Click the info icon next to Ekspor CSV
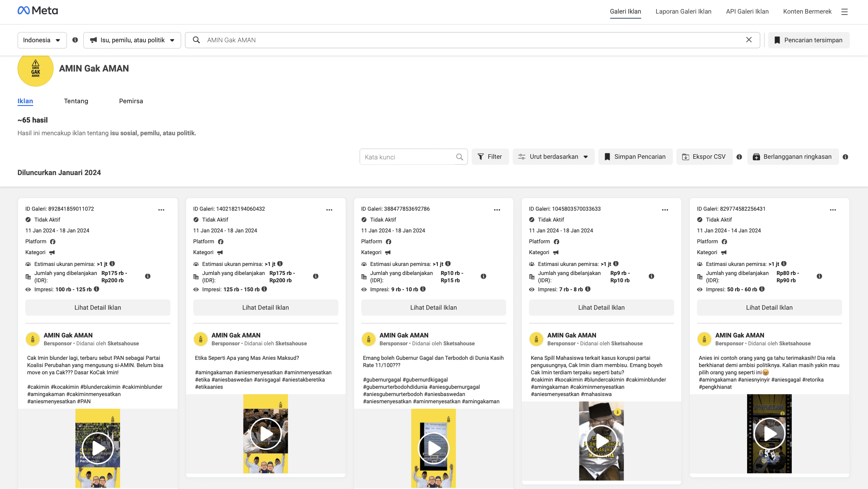868x489 pixels. pyautogui.click(x=739, y=157)
